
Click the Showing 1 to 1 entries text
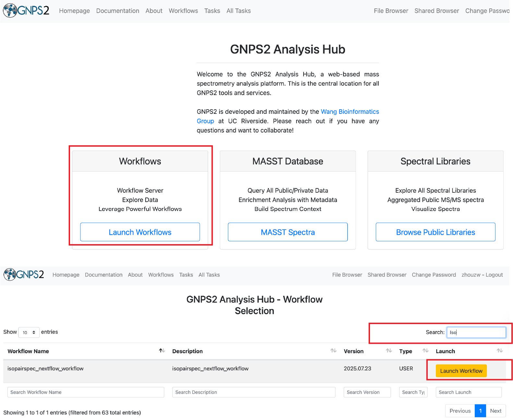[x=72, y=413]
